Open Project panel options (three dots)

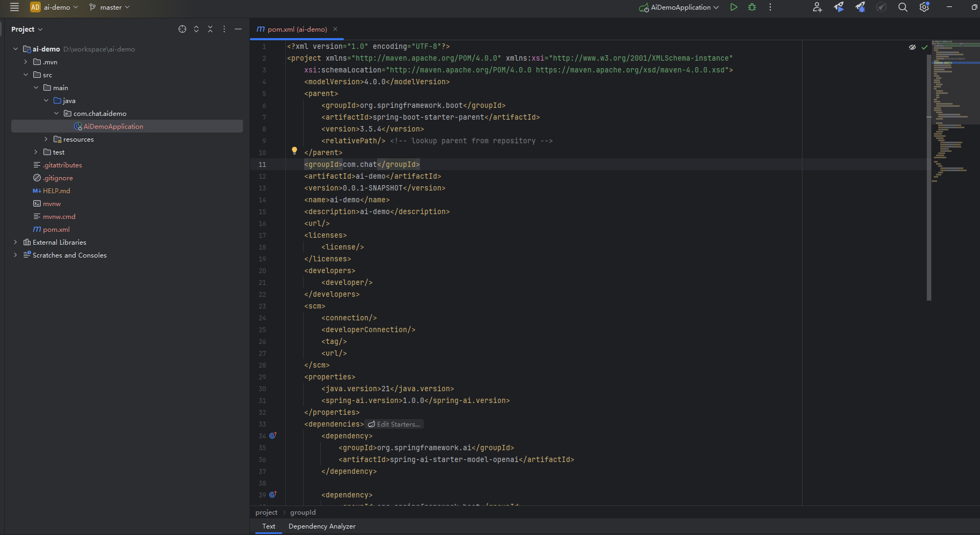pos(224,29)
